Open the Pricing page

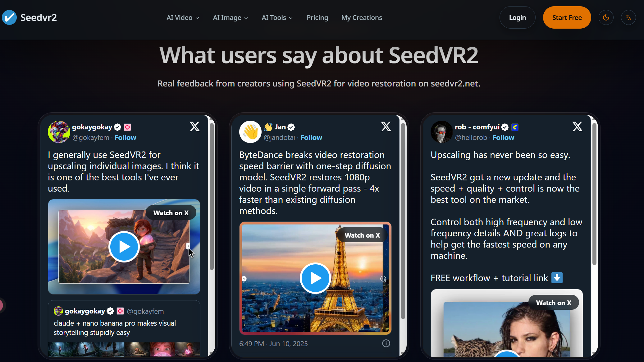tap(317, 17)
